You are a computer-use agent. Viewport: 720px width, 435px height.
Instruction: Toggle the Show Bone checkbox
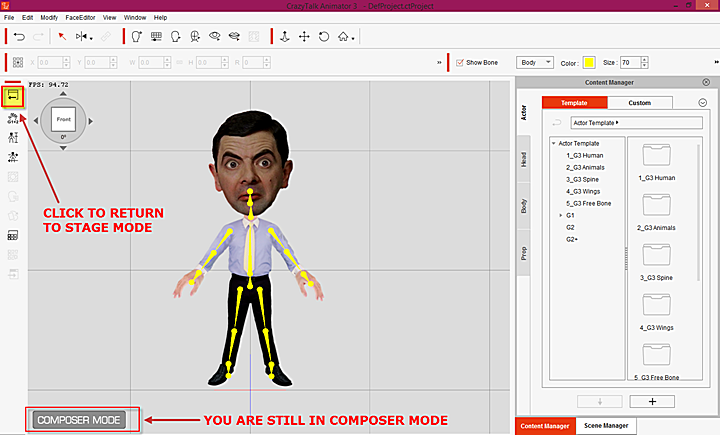(460, 62)
